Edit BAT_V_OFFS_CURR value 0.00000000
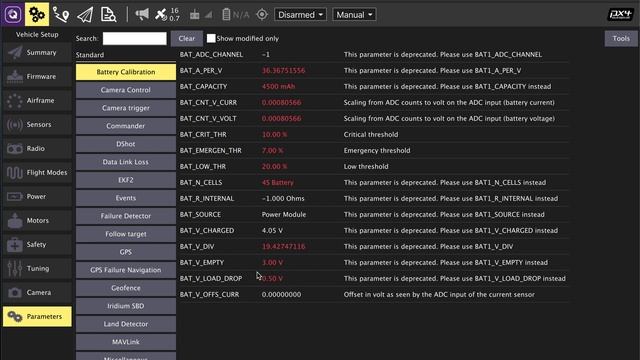This screenshot has width=640, height=360. click(x=281, y=294)
